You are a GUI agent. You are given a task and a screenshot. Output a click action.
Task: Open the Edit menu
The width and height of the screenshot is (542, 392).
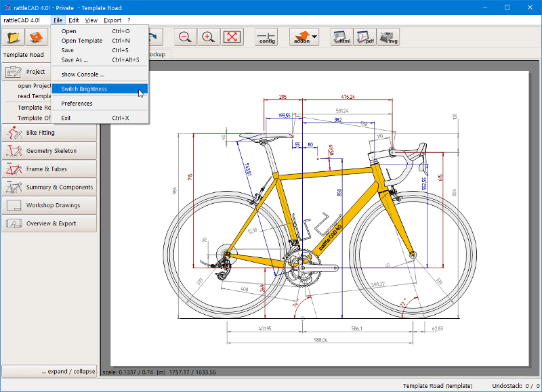(x=74, y=20)
